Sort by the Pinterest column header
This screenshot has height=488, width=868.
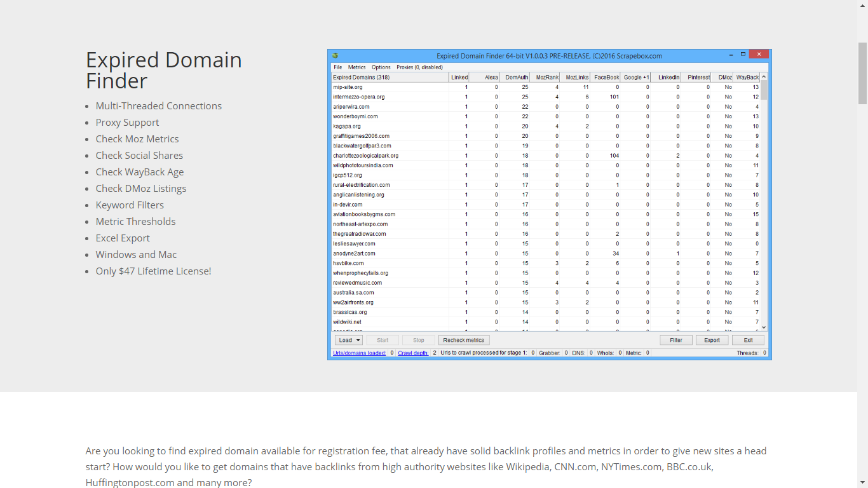pos(696,77)
